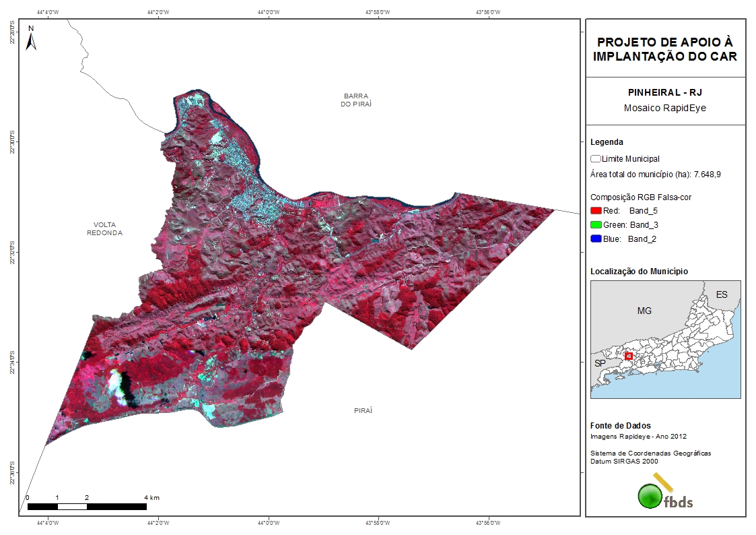756x535 pixels.
Task: Click the scale bar at 4 km
Action: click(147, 505)
